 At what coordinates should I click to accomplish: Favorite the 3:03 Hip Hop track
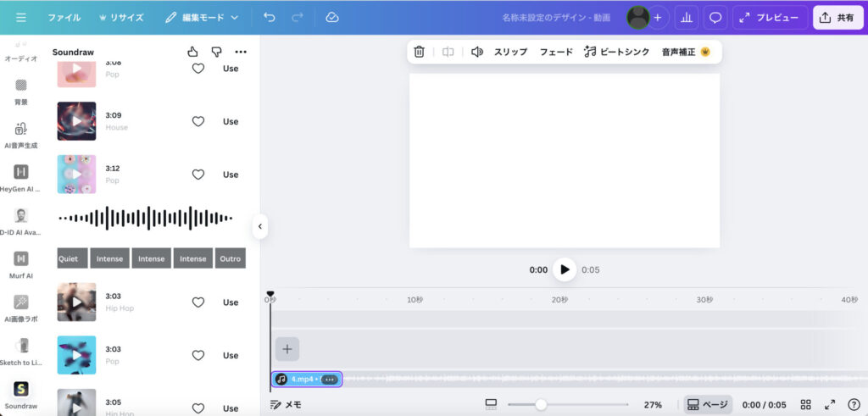pos(198,302)
